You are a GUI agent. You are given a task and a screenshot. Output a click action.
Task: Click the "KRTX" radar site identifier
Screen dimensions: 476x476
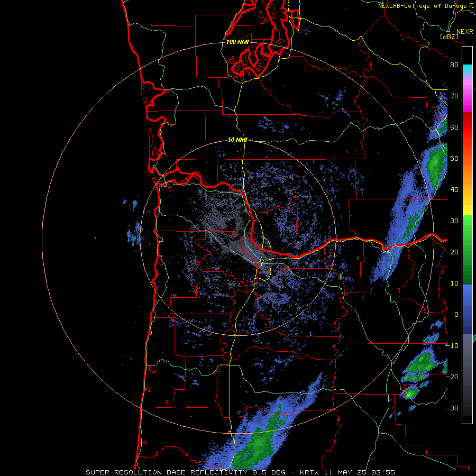(x=309, y=472)
